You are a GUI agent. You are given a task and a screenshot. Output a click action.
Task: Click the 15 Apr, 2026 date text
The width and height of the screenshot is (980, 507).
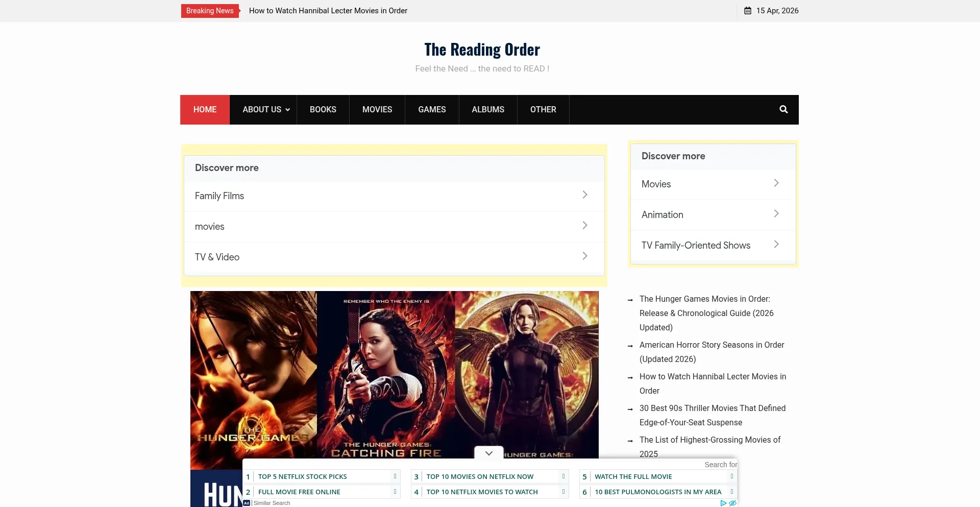tap(777, 11)
